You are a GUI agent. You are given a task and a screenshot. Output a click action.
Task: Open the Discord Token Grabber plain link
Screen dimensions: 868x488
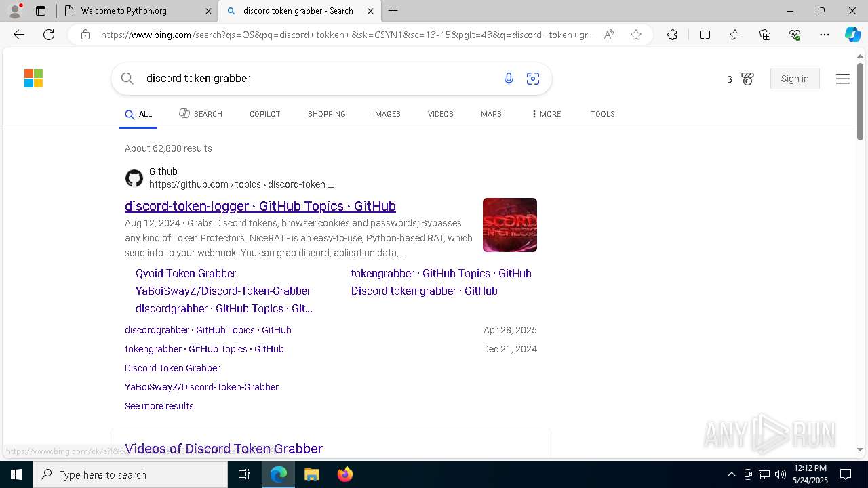(172, 368)
